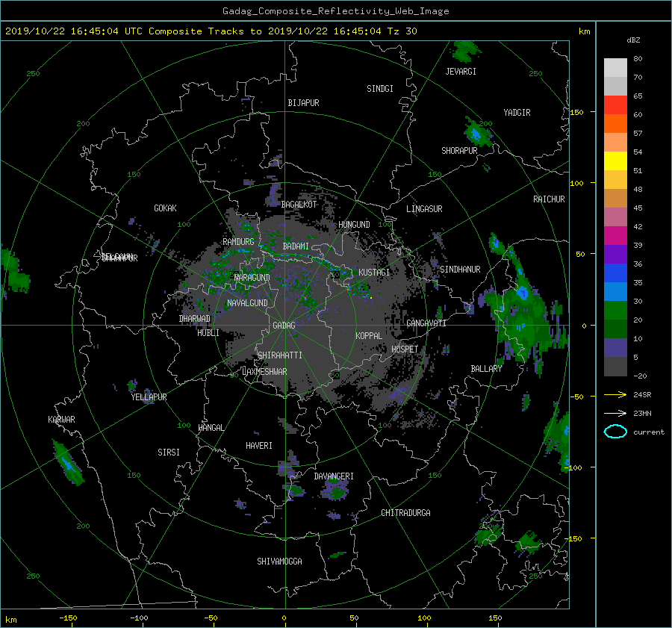This screenshot has height=628, width=672.
Task: Click the BIJAPUR city label
Action: pyautogui.click(x=303, y=103)
